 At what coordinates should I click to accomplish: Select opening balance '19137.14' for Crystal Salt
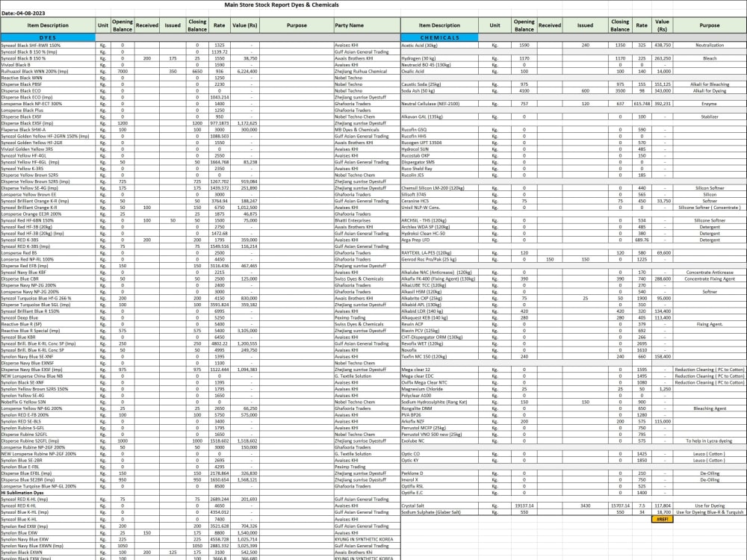(524, 505)
